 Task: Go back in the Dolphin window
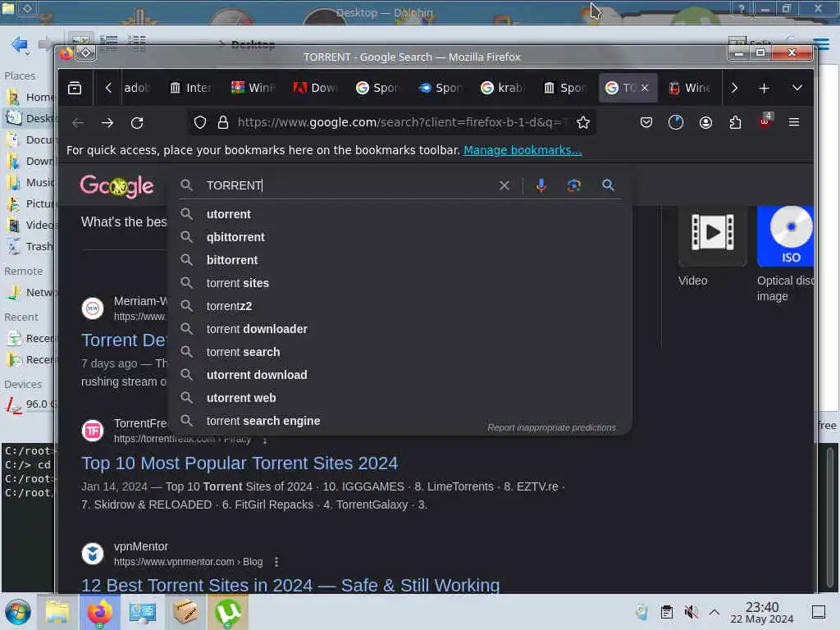20,44
